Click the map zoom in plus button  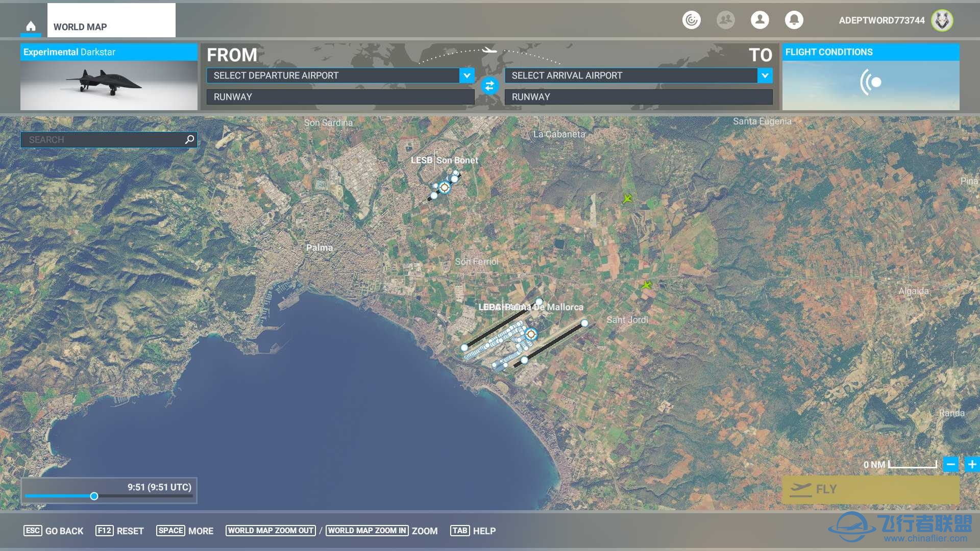(x=971, y=464)
